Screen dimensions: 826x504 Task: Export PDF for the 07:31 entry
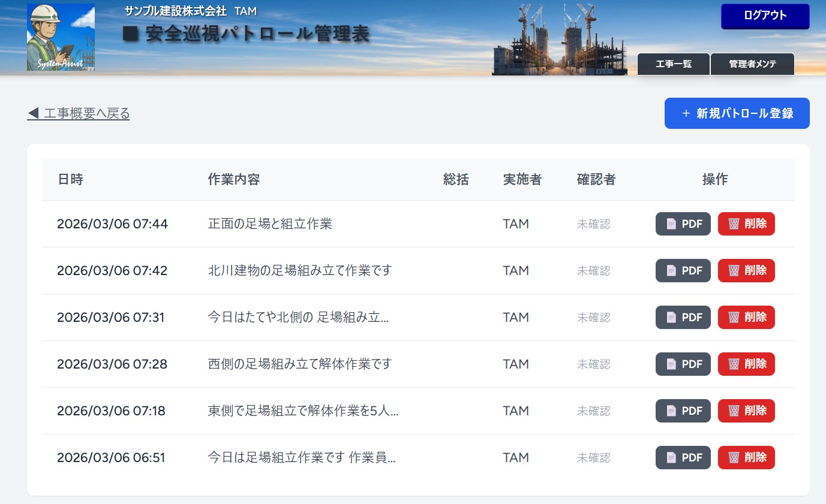683,317
